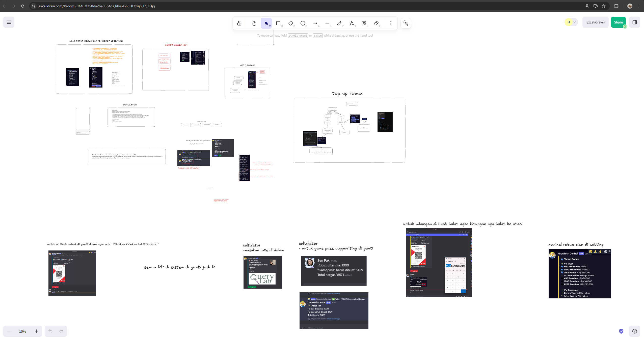Select the Diamond shape tool
The image size is (644, 338).
(291, 23)
